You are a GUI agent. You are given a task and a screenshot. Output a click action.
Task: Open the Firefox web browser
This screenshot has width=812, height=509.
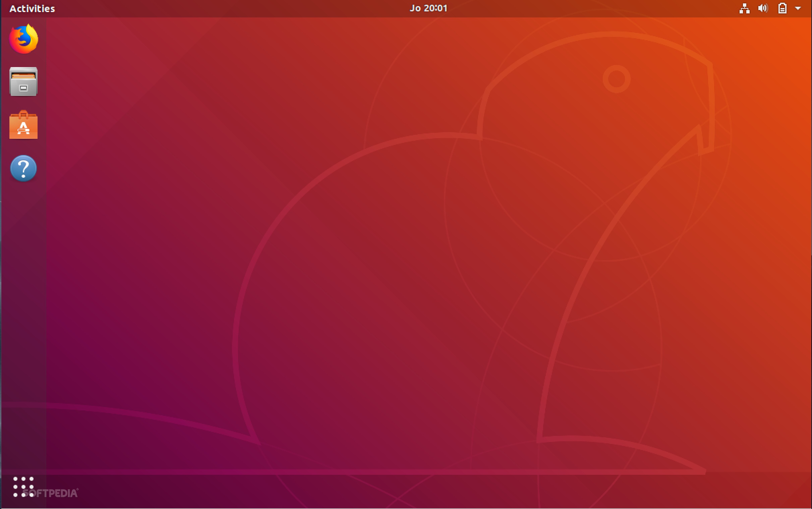(23, 38)
